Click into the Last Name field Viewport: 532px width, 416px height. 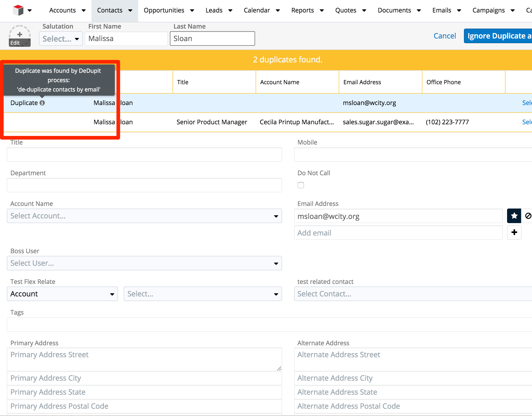(212, 38)
